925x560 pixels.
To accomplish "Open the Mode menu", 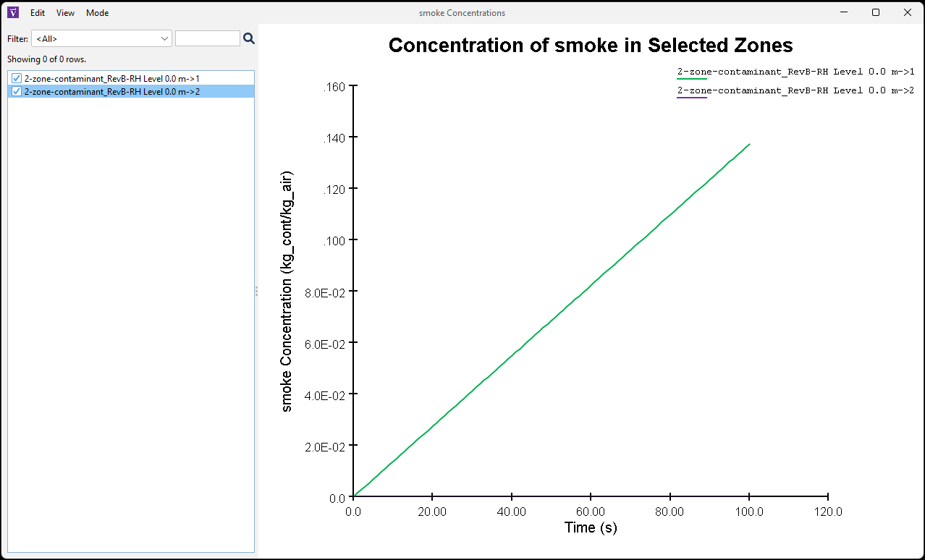I will click(97, 12).
